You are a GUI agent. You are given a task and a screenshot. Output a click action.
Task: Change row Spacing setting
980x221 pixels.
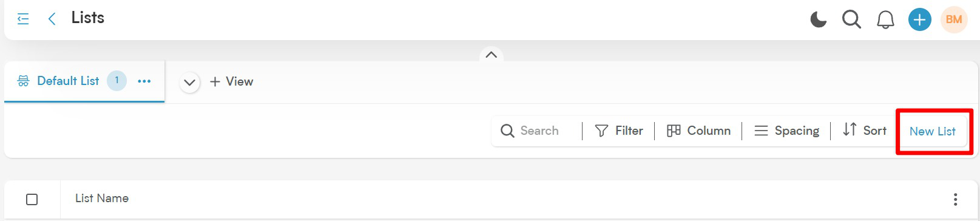786,131
